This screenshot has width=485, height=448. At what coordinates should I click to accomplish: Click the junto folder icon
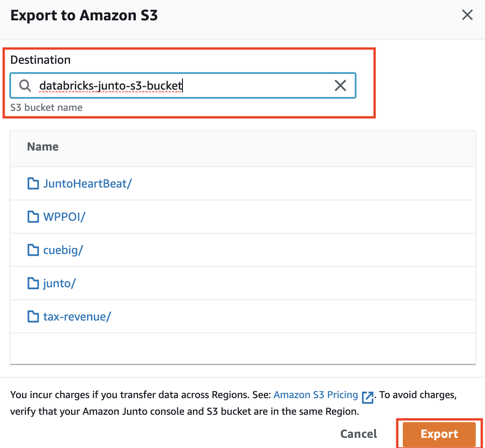[33, 283]
